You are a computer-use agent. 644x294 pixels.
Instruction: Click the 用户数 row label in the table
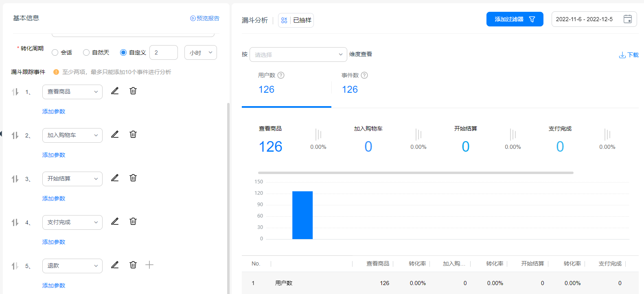pos(284,283)
